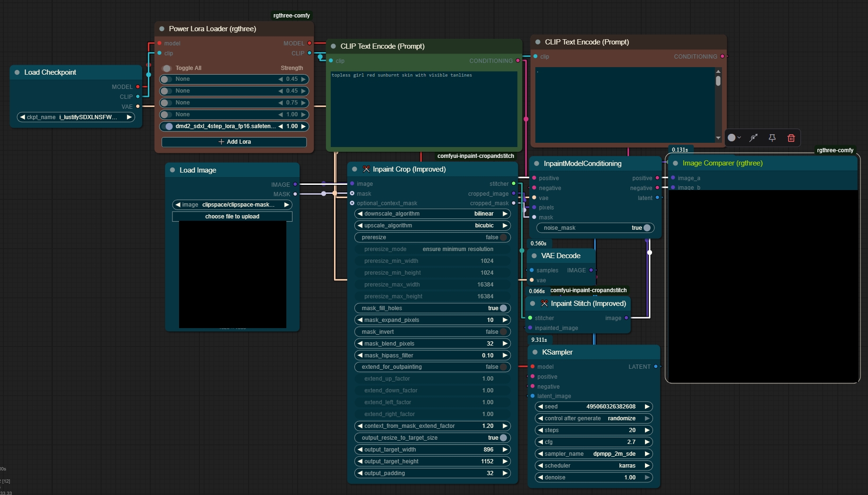Click scissors icon on Inpaint Stitch title
The image size is (868, 495).
[544, 304]
